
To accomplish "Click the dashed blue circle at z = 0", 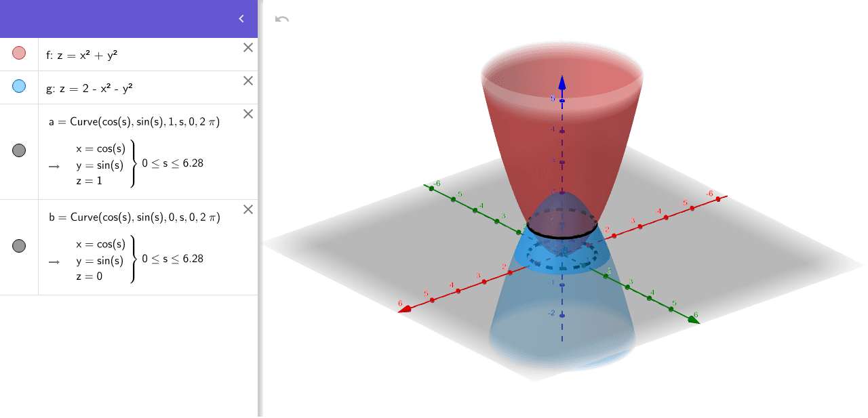I will pos(562,268).
